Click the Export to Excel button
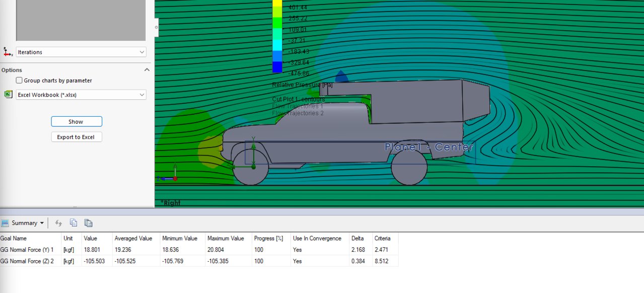The image size is (644, 293). pyautogui.click(x=77, y=137)
